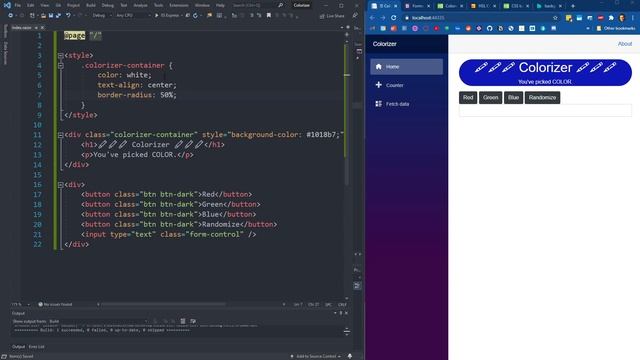The height and width of the screenshot is (360, 640).
Task: Open a new browser tab with plus
Action: click(x=573, y=6)
